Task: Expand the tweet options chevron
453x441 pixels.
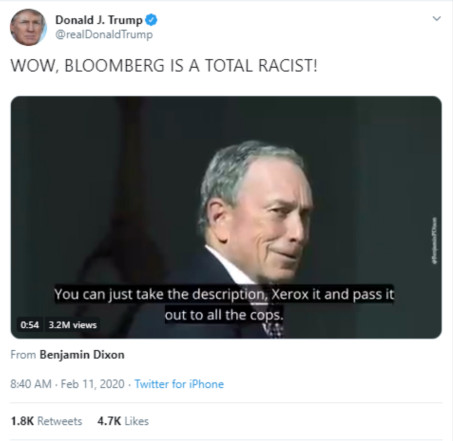Action: (436, 18)
